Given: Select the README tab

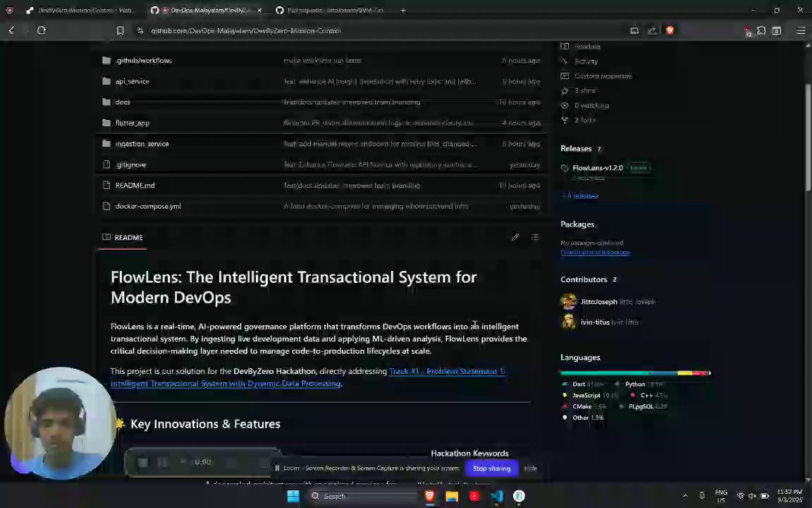Looking at the screenshot, I should click(123, 237).
